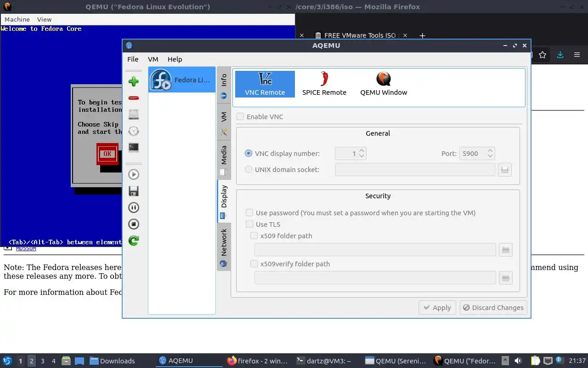Select VNC display number radio button
The width and height of the screenshot is (588, 368).
point(249,153)
